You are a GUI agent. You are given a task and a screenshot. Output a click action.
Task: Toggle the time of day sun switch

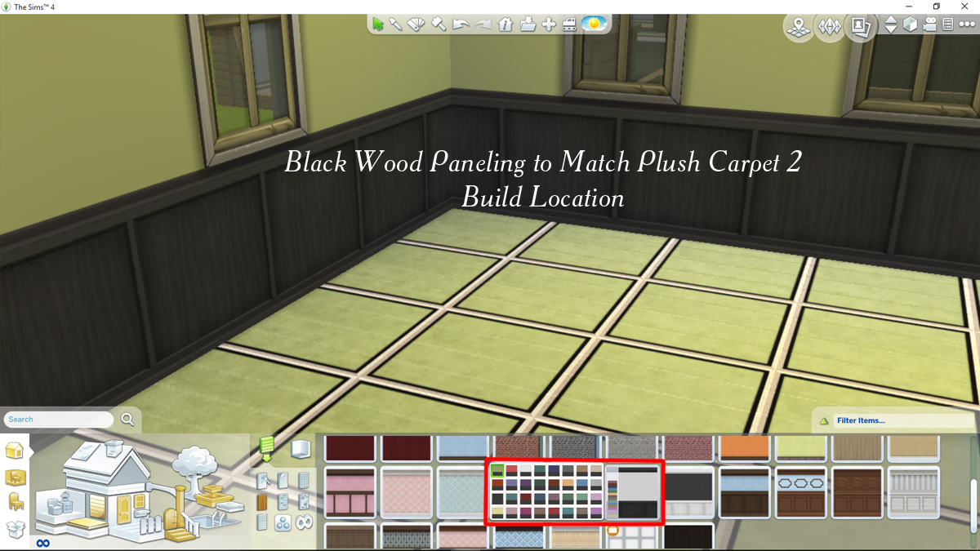(594, 24)
